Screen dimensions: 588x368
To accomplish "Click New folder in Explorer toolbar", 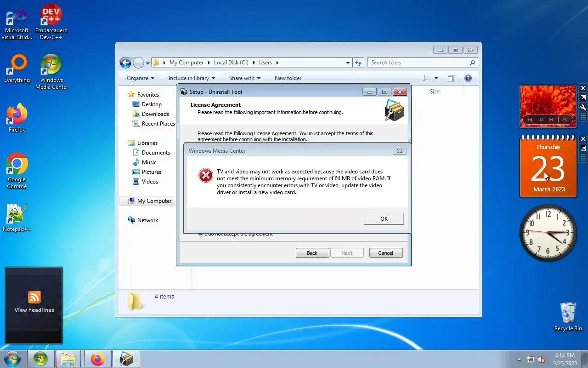I will (288, 78).
